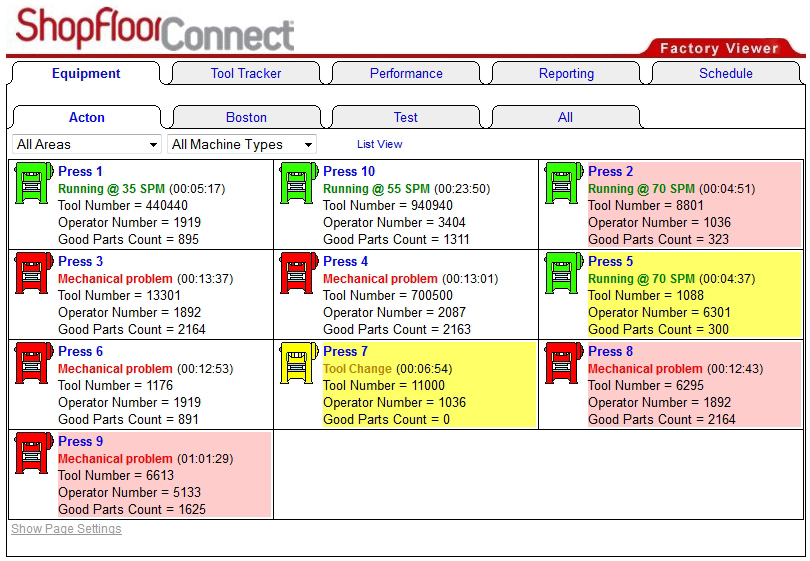Click 'Tool Number = 8801' text

[x=646, y=205]
